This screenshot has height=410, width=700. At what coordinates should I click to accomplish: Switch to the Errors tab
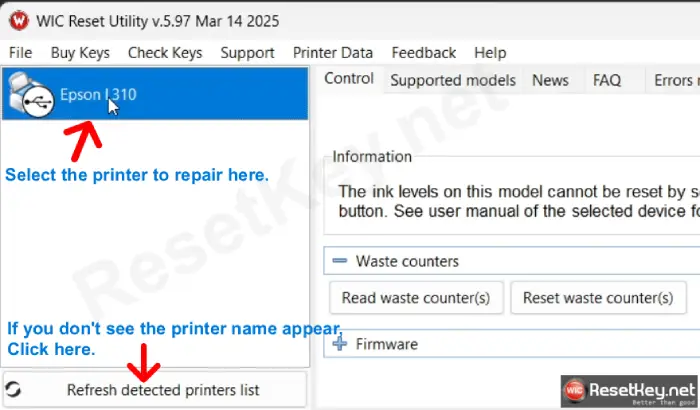point(674,80)
